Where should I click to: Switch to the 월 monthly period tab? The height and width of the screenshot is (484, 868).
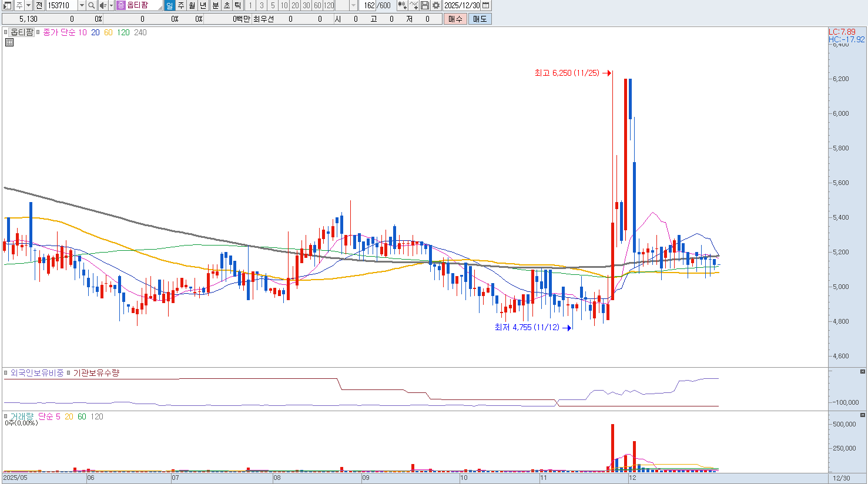(192, 5)
